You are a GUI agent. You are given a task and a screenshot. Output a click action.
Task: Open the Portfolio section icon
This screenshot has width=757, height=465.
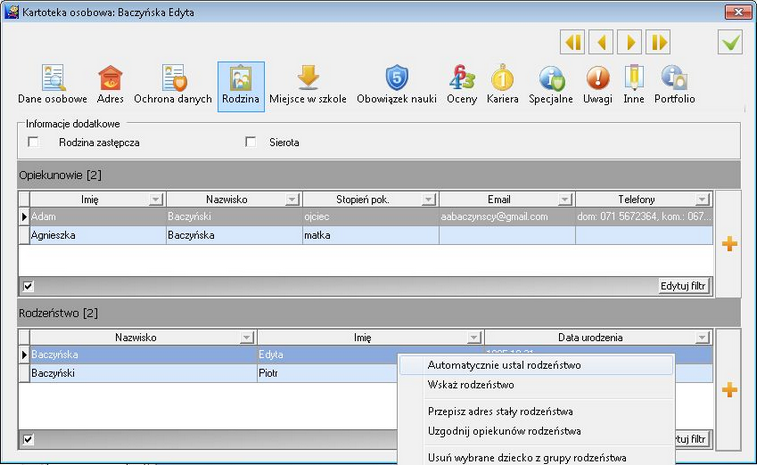click(x=674, y=78)
